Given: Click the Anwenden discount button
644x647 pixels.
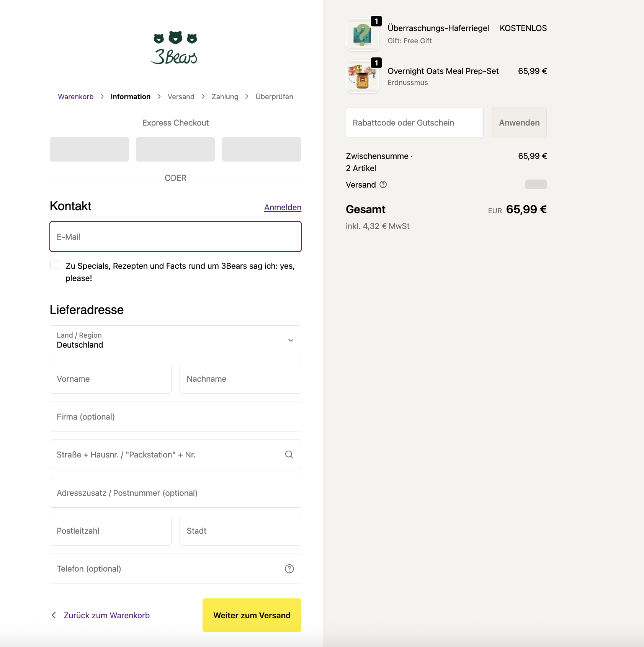Looking at the screenshot, I should (x=519, y=123).
